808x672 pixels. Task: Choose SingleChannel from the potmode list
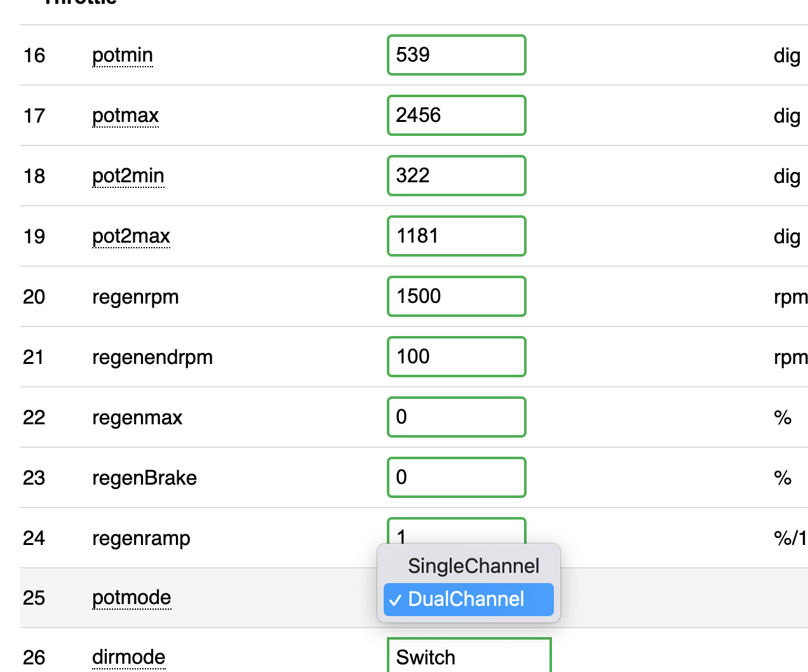473,566
